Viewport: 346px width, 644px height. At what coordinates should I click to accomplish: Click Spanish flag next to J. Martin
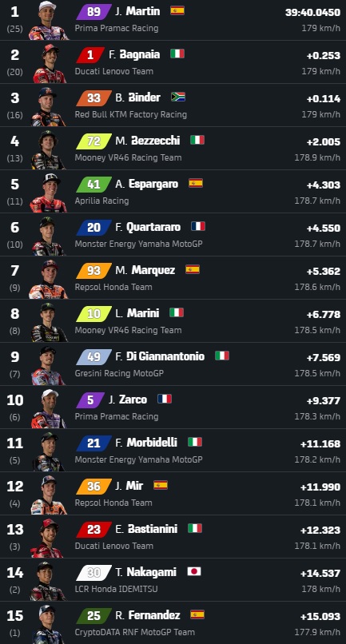click(177, 10)
